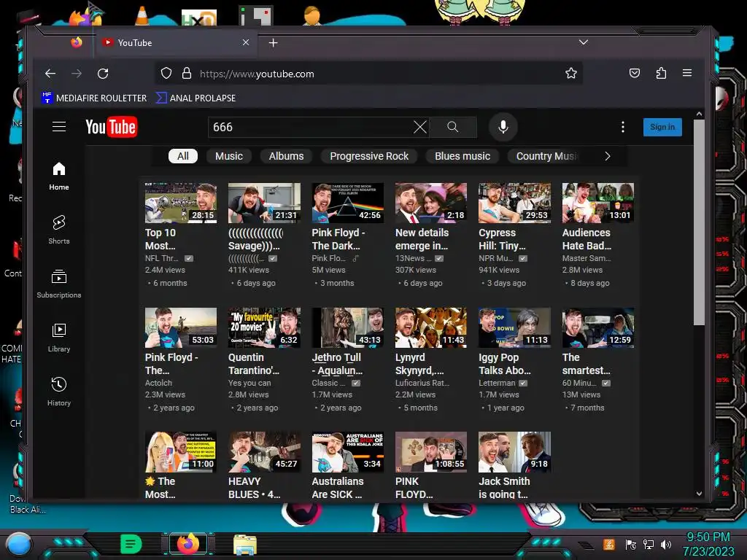Click the forward navigation arrow

pyautogui.click(x=77, y=74)
